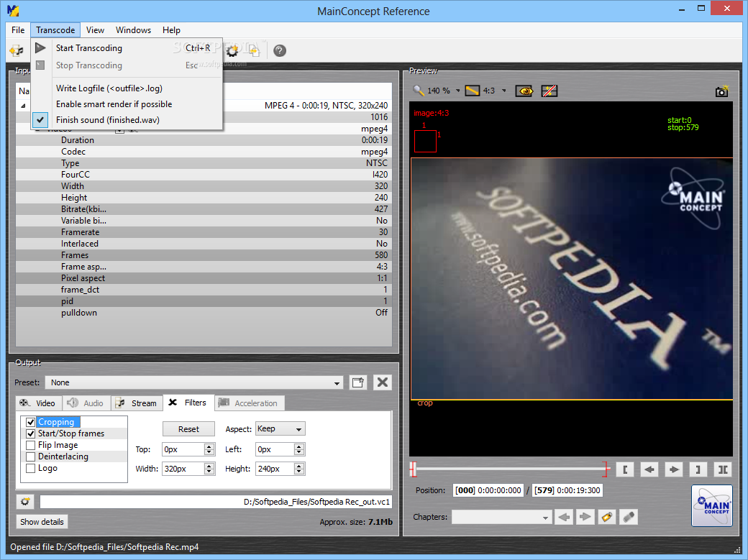Click the save preset icon
Viewport: 748px width, 560px height.
tap(357, 382)
